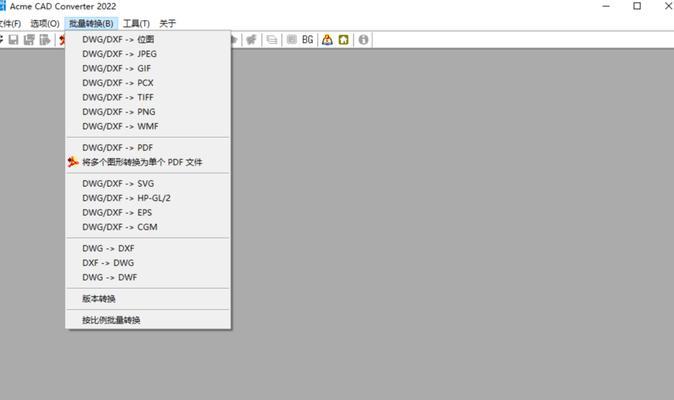Close the 批量转换(B) menu
Viewport: 674px width, 400px height.
pyautogui.click(x=91, y=23)
